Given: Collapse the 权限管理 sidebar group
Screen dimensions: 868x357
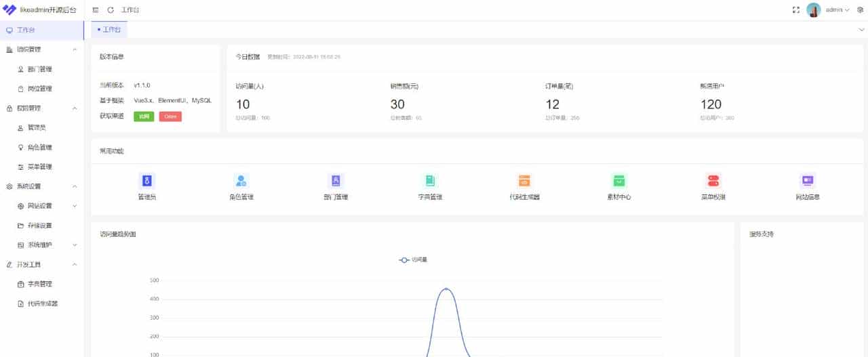Looking at the screenshot, I should tap(42, 108).
